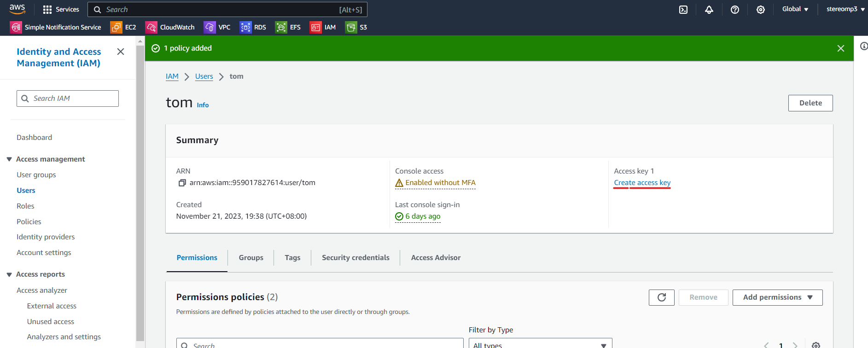Click the permissions policies search box
The image size is (868, 348).
(320, 344)
